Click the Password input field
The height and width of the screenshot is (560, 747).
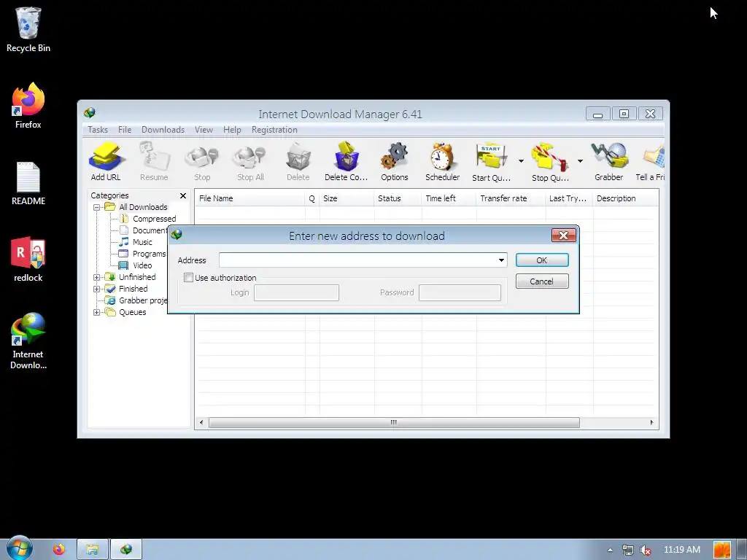click(x=460, y=292)
